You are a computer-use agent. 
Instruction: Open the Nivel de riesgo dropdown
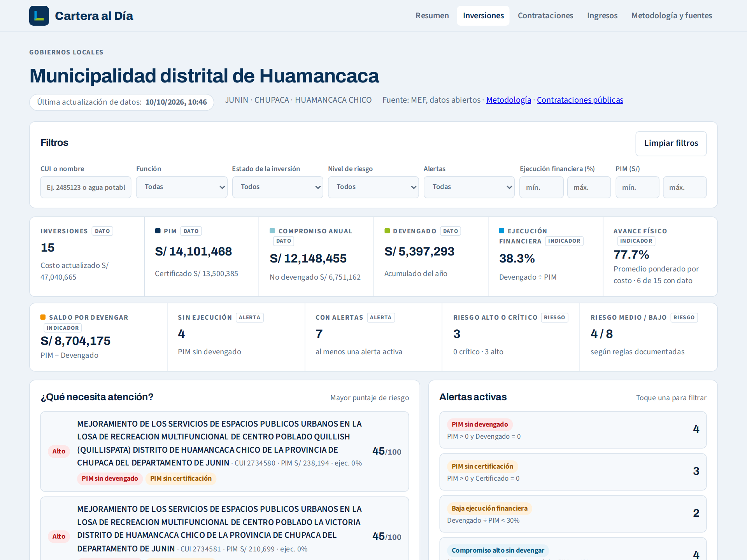coord(373,187)
